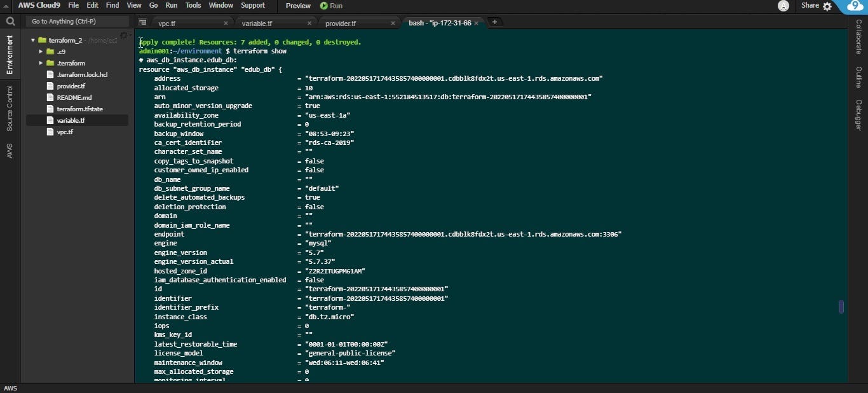Screen dimensions: 868x393
Task: Click the "us-east-1a" availability zone value
Action: tap(327, 115)
